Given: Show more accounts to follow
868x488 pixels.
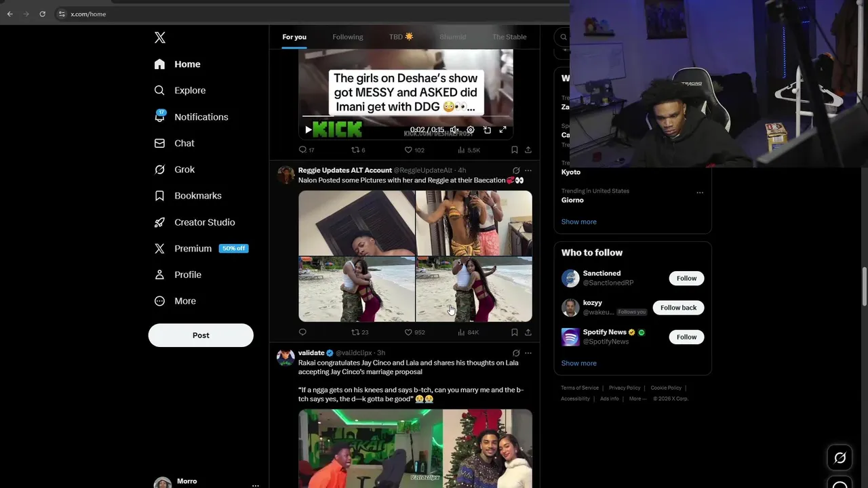Looking at the screenshot, I should point(578,363).
